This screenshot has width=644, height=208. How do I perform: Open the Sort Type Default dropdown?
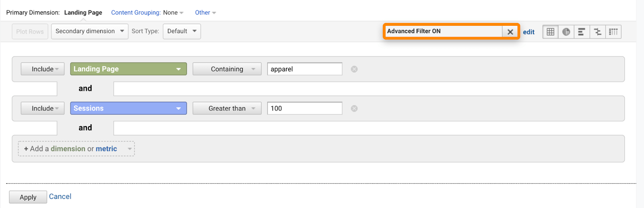pyautogui.click(x=182, y=31)
